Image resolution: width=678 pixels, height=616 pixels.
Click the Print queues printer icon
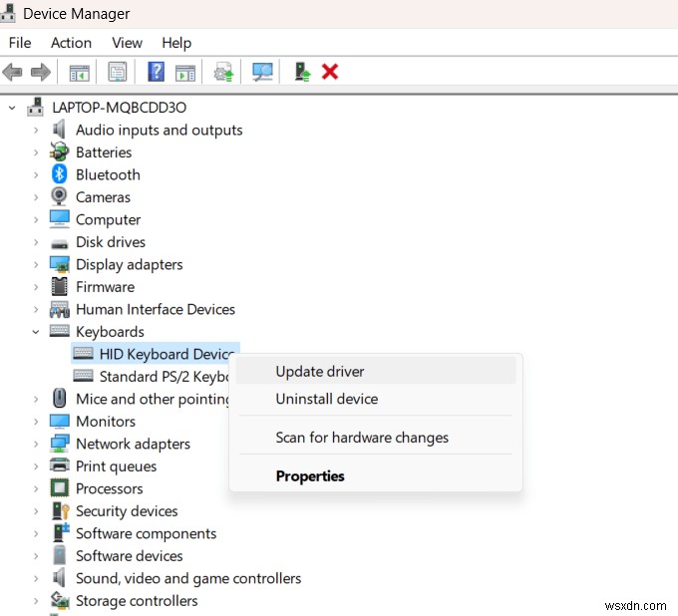[59, 465]
